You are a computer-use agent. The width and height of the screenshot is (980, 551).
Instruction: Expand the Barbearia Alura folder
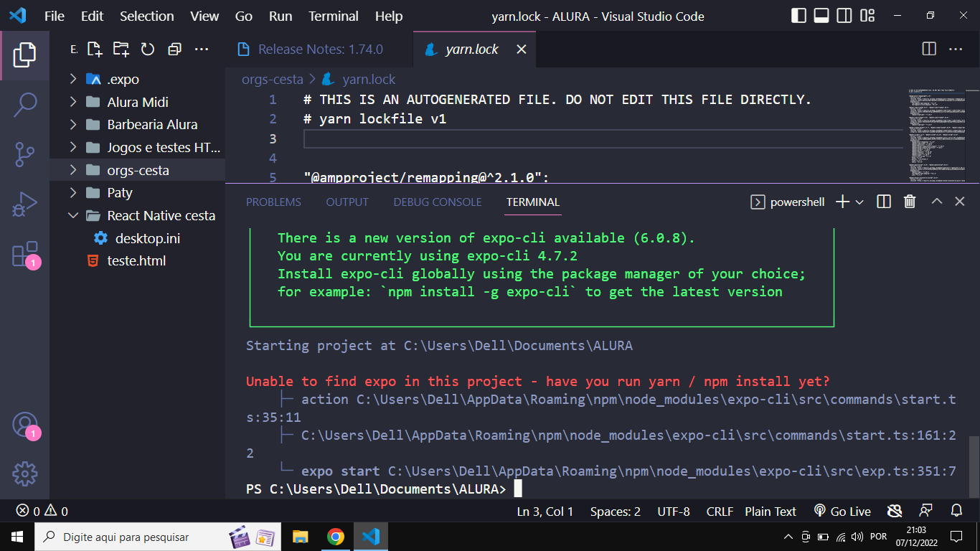click(x=137, y=124)
